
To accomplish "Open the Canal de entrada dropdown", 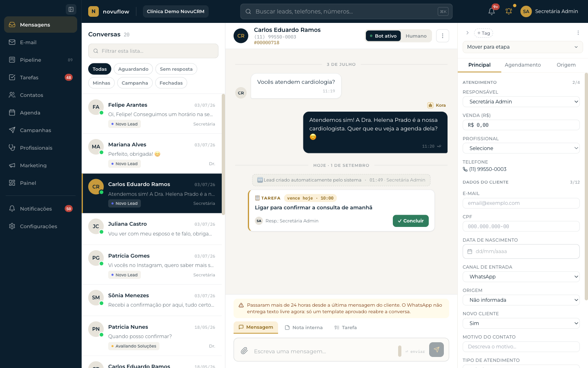I will (521, 277).
